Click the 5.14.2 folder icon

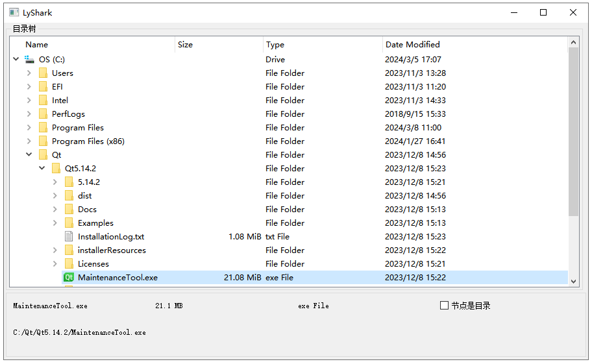(x=69, y=182)
